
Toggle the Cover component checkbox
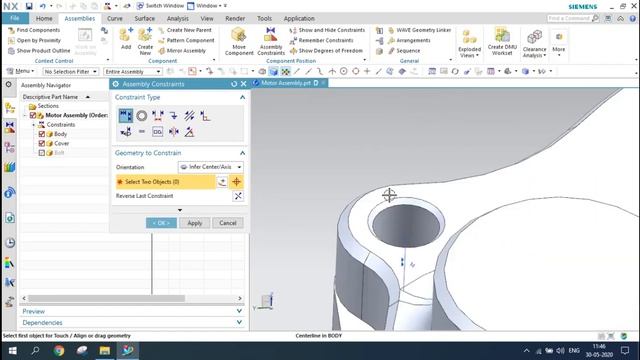(42, 143)
